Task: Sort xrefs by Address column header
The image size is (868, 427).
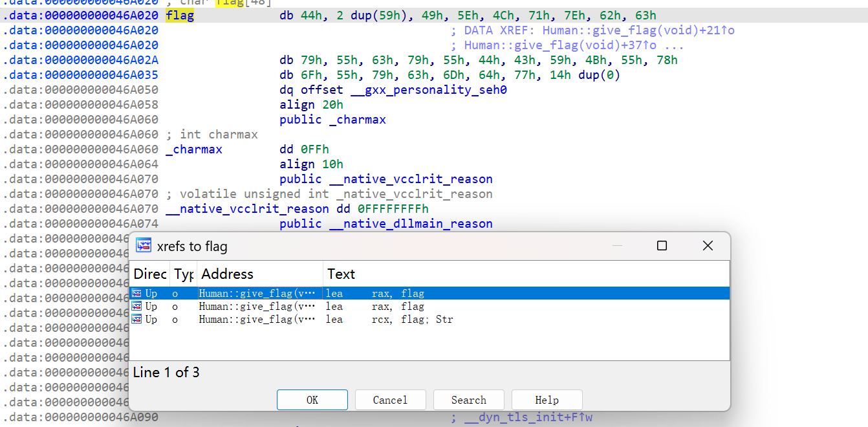Action: pos(260,274)
